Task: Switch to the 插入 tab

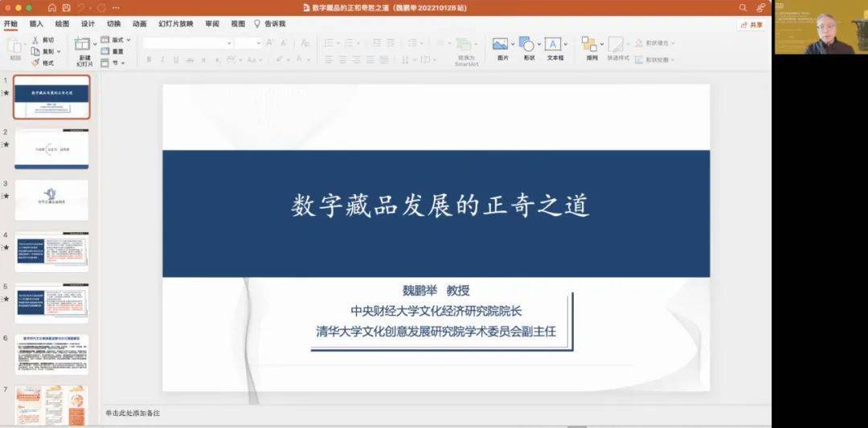Action: (x=36, y=24)
